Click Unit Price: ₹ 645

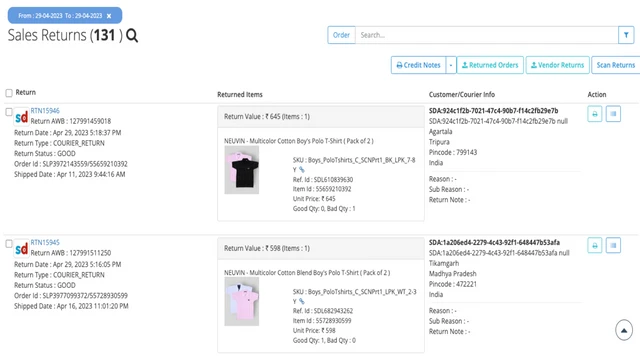click(314, 199)
